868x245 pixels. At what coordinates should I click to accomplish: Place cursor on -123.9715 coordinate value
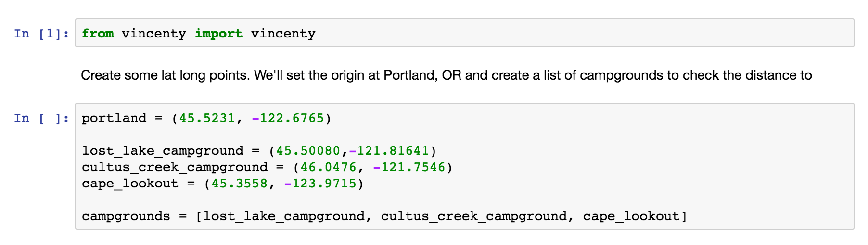tap(320, 184)
